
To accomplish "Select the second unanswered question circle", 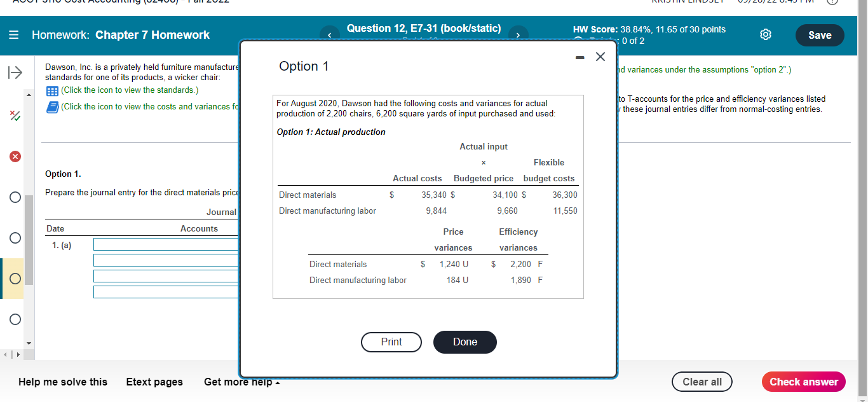I will coord(15,238).
